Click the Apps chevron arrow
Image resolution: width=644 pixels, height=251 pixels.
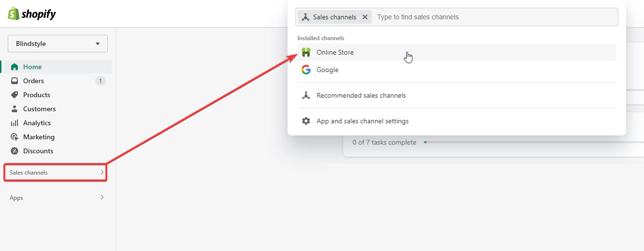(x=102, y=197)
